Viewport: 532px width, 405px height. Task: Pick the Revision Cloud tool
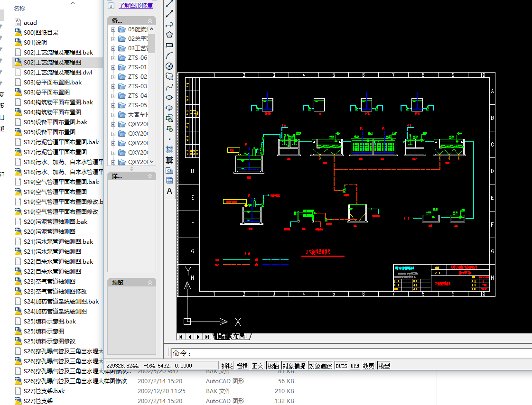pos(169,76)
